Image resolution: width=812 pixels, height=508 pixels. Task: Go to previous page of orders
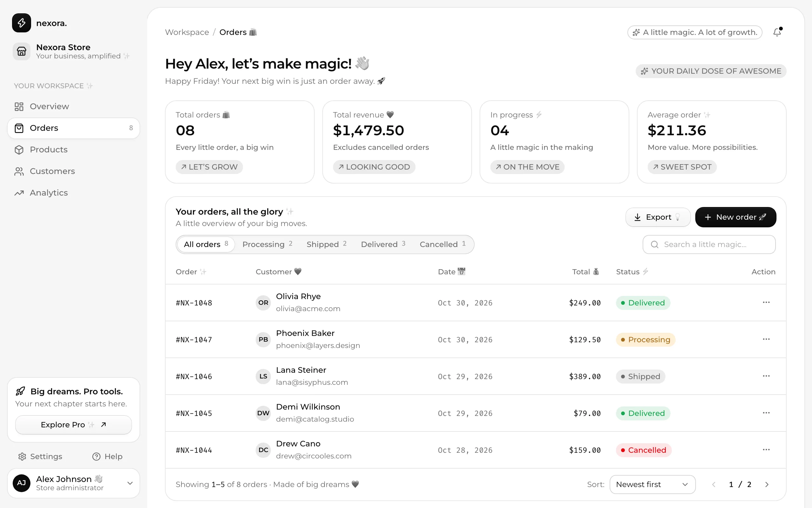coord(714,484)
